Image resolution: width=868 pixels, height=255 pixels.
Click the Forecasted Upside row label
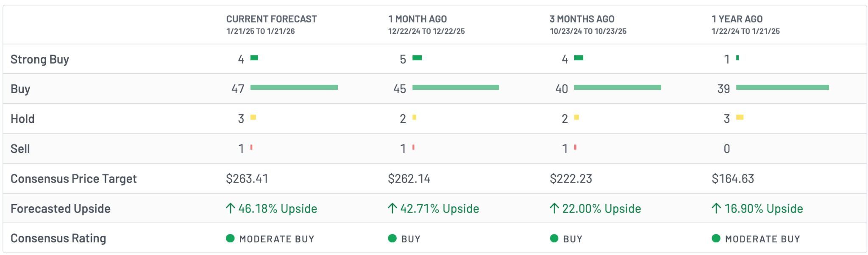[x=60, y=209]
